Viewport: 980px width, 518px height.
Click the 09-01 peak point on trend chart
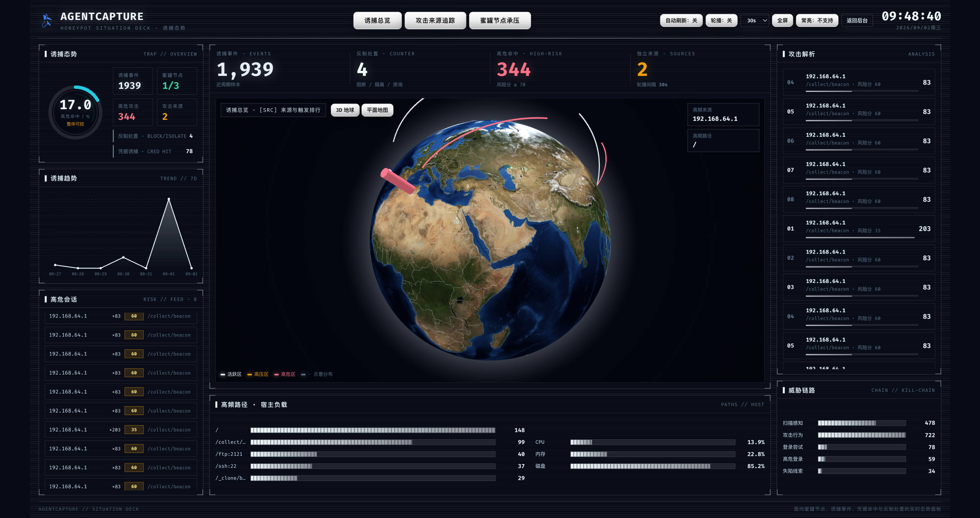pyautogui.click(x=169, y=199)
